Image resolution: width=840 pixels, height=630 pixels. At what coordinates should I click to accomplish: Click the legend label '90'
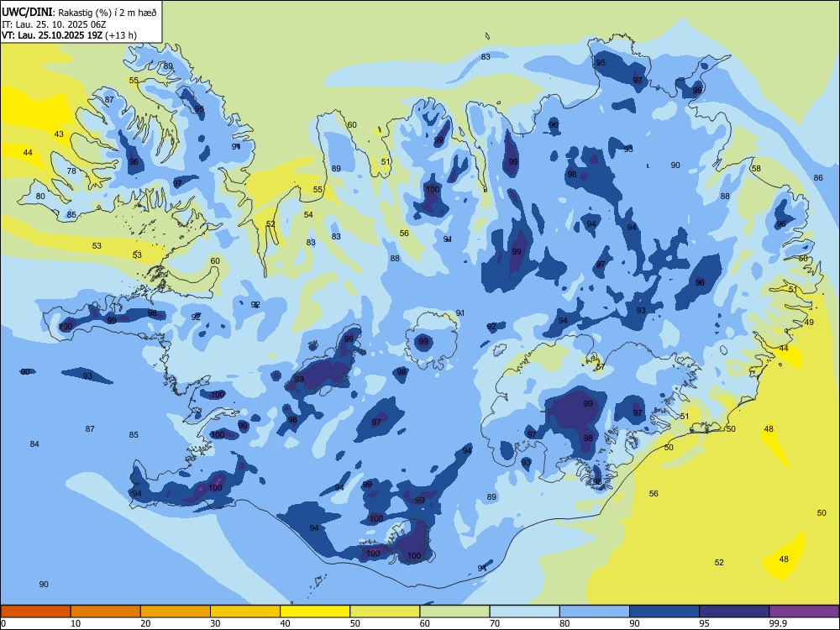coord(634,623)
